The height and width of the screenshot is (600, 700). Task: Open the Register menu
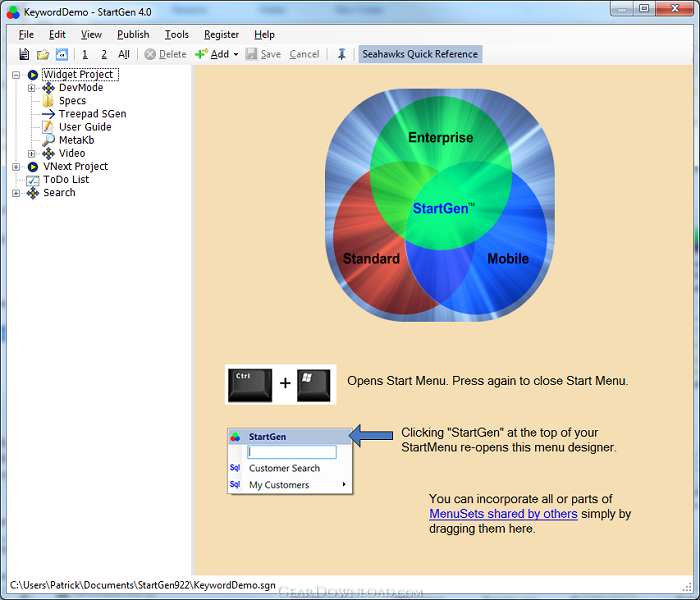[x=221, y=34]
